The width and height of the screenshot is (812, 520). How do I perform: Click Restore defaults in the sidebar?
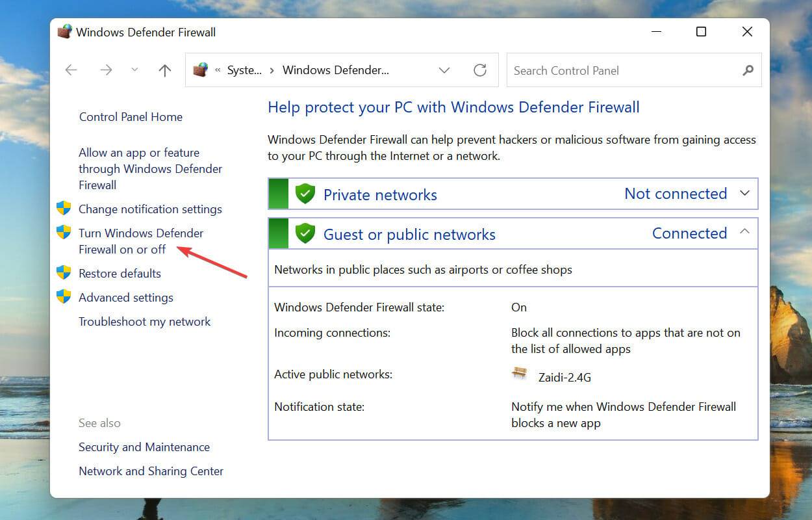point(120,273)
